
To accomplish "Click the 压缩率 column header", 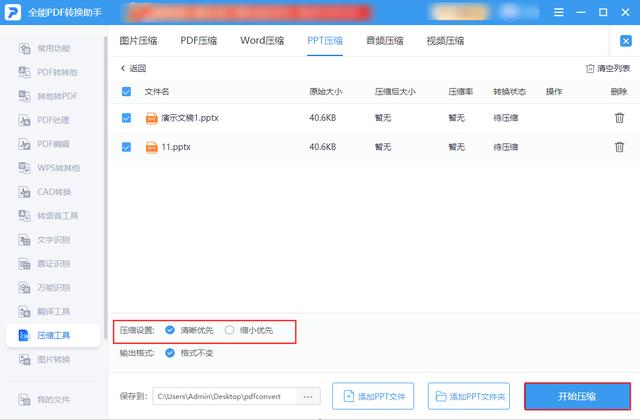I will pos(460,91).
